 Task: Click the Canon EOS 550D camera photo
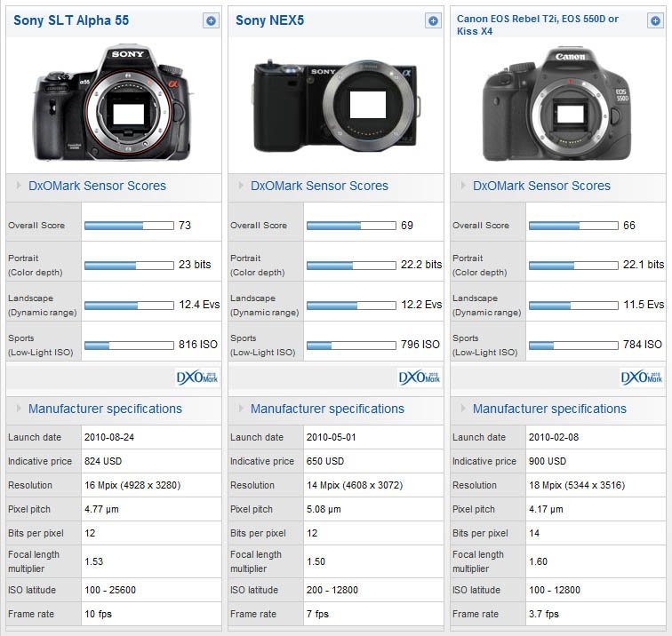coord(557,104)
